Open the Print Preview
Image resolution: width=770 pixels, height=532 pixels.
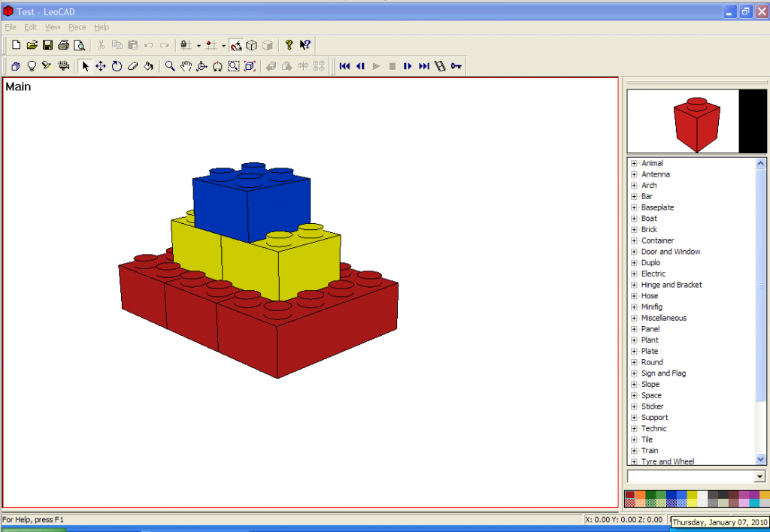pyautogui.click(x=79, y=44)
